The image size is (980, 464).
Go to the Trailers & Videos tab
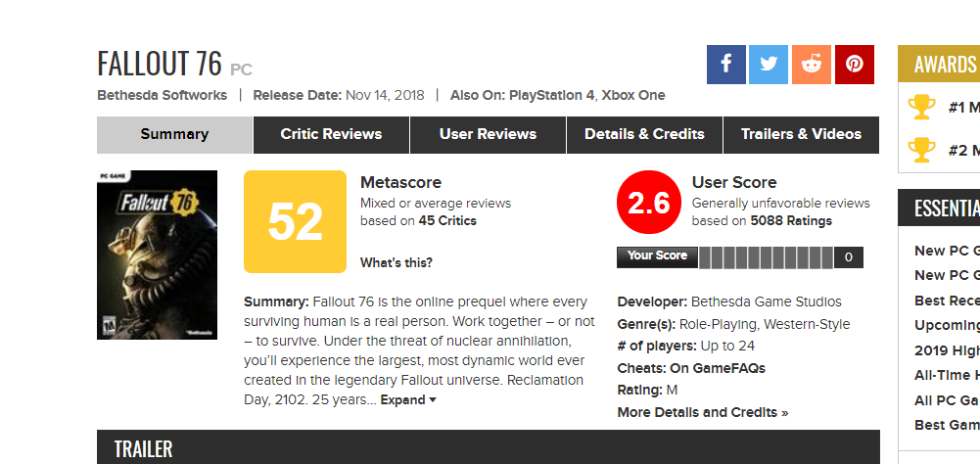(x=801, y=134)
